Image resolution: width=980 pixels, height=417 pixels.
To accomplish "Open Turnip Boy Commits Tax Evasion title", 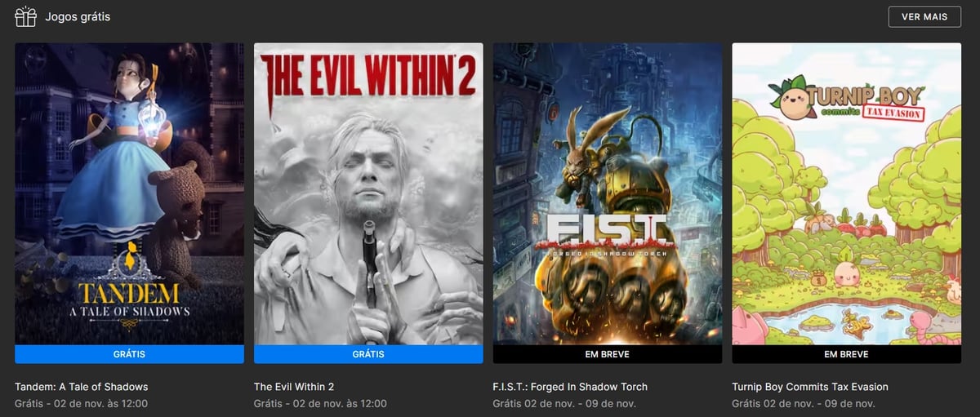I will pos(810,387).
